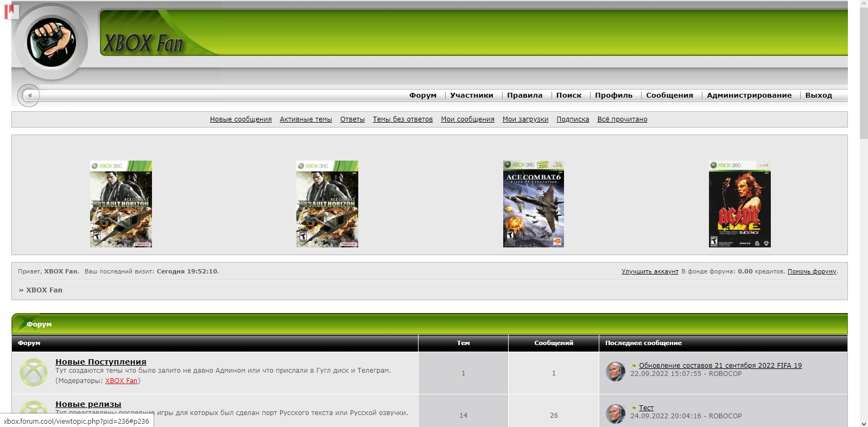This screenshot has height=427, width=868.
Task: Click the Xbox icon beside Новые Поступления
Action: (34, 373)
